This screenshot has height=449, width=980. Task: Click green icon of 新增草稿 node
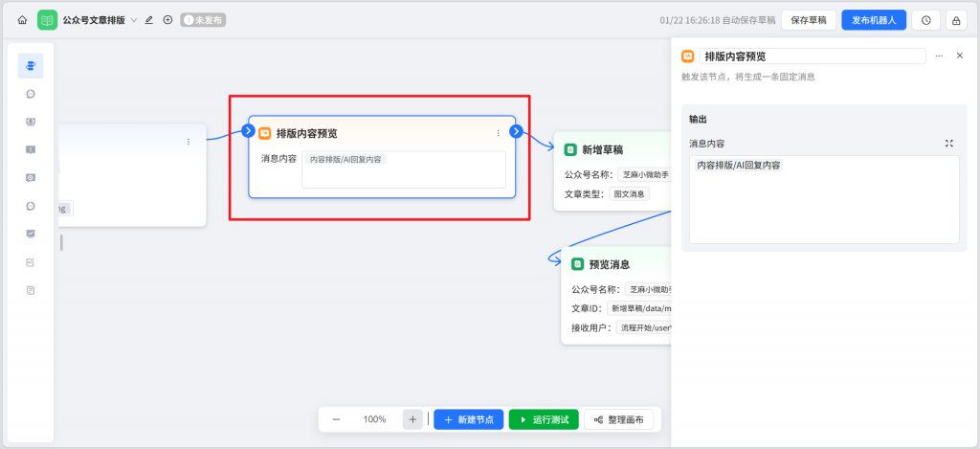pyautogui.click(x=570, y=150)
